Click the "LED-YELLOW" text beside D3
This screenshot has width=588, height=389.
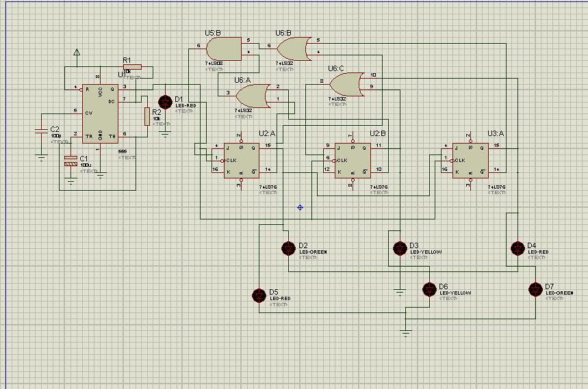[x=426, y=252]
